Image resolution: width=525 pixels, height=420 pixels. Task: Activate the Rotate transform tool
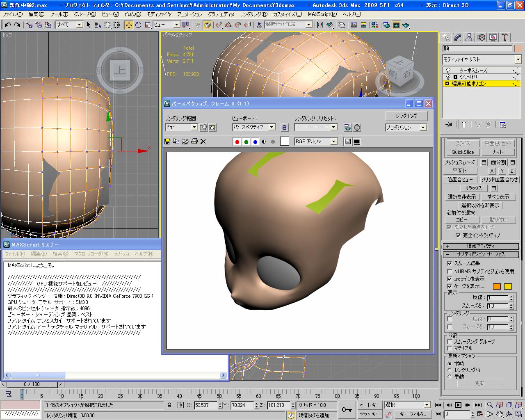tap(138, 25)
